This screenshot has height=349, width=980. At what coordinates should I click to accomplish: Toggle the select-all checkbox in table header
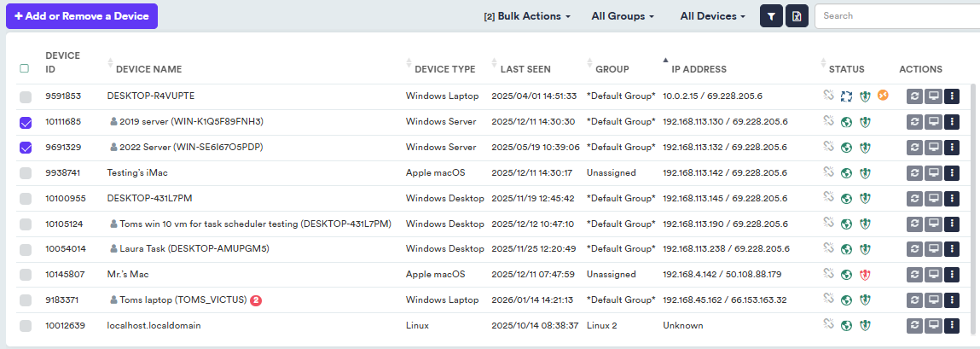point(25,68)
